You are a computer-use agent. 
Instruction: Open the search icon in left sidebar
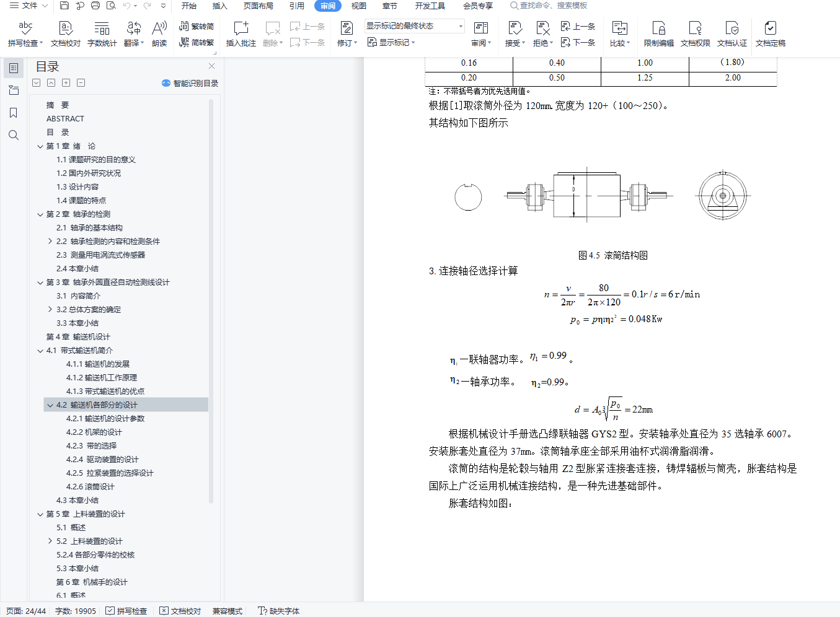coord(14,135)
